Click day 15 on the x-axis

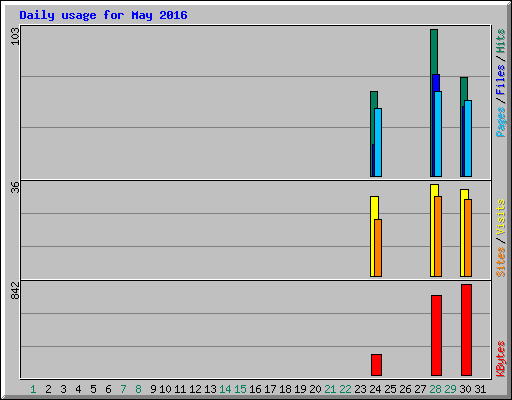pyautogui.click(x=240, y=389)
